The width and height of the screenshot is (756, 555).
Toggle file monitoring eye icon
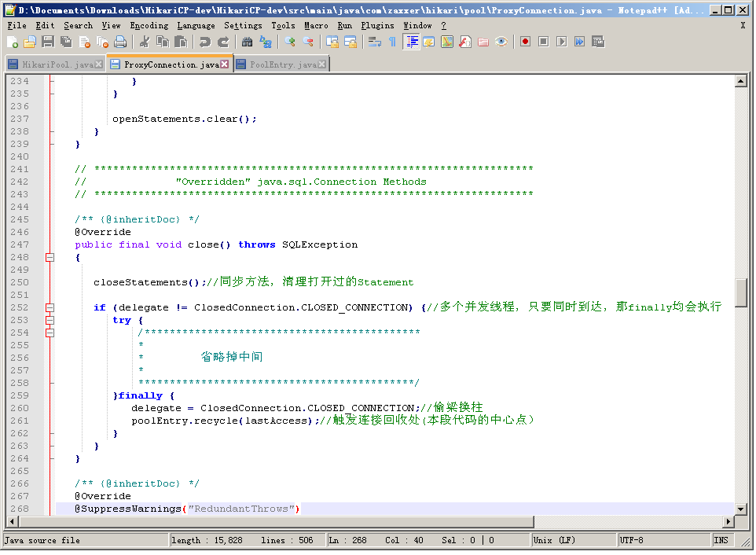(x=501, y=42)
